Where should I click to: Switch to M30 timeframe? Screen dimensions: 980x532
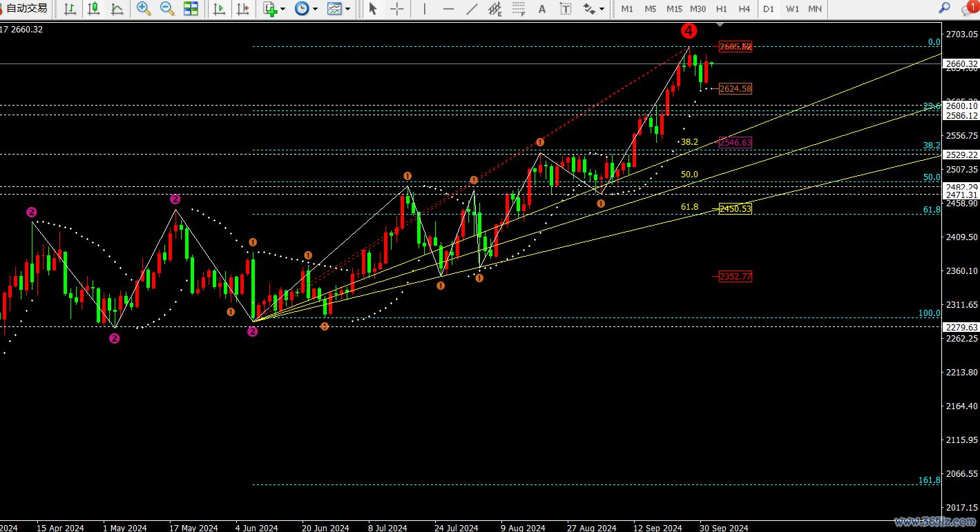pyautogui.click(x=698, y=9)
